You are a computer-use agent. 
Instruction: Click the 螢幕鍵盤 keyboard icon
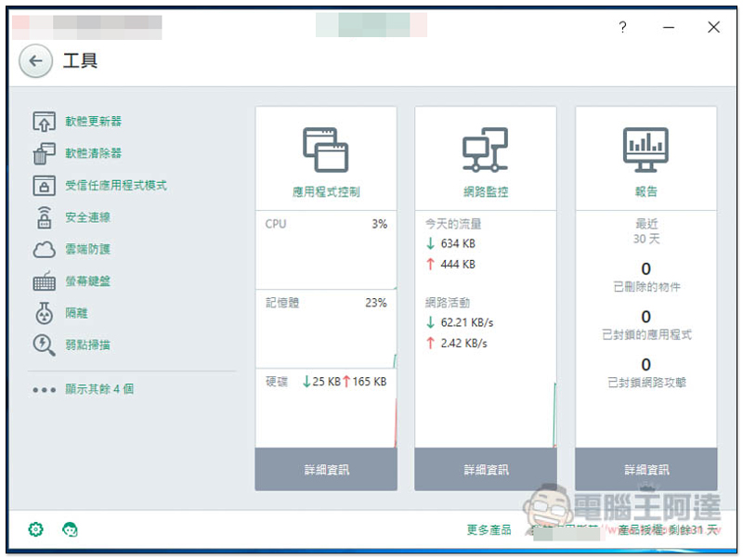[x=44, y=281]
